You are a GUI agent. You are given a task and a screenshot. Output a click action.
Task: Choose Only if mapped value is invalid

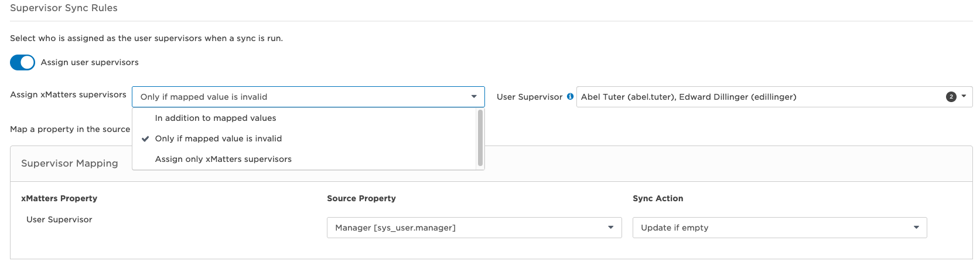pos(305,138)
